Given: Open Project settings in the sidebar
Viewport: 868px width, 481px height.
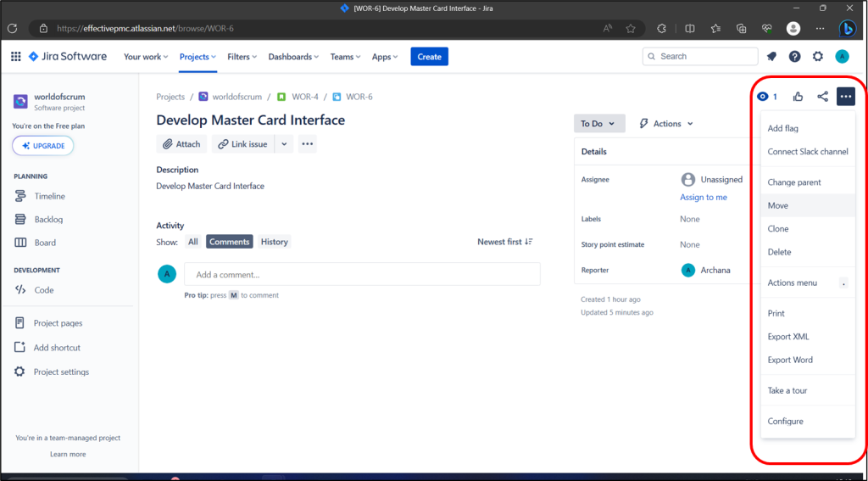Looking at the screenshot, I should pos(61,372).
